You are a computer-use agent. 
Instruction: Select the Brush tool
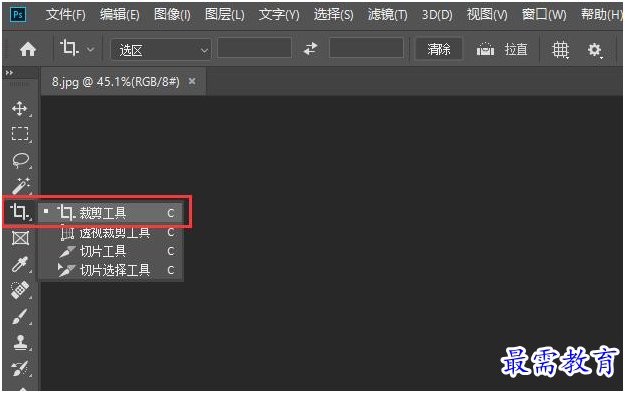click(x=20, y=316)
